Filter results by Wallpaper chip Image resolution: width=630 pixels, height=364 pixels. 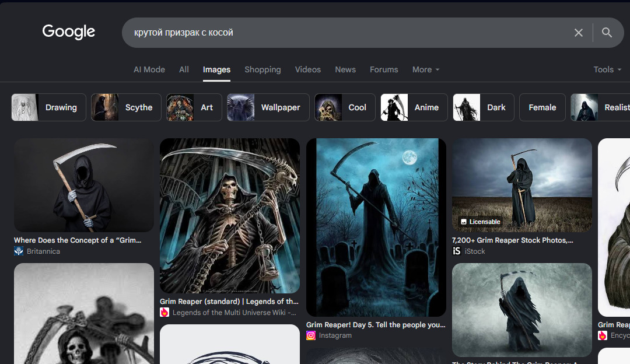click(x=268, y=107)
